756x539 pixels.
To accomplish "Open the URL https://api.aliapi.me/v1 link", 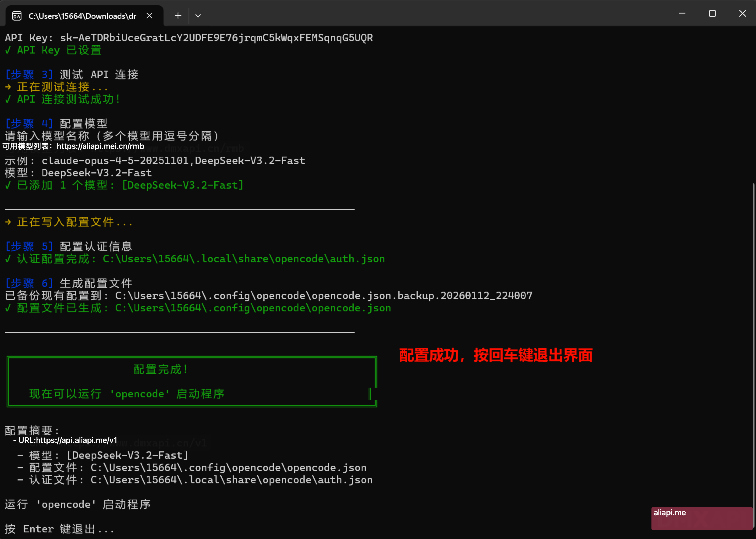I will point(77,440).
